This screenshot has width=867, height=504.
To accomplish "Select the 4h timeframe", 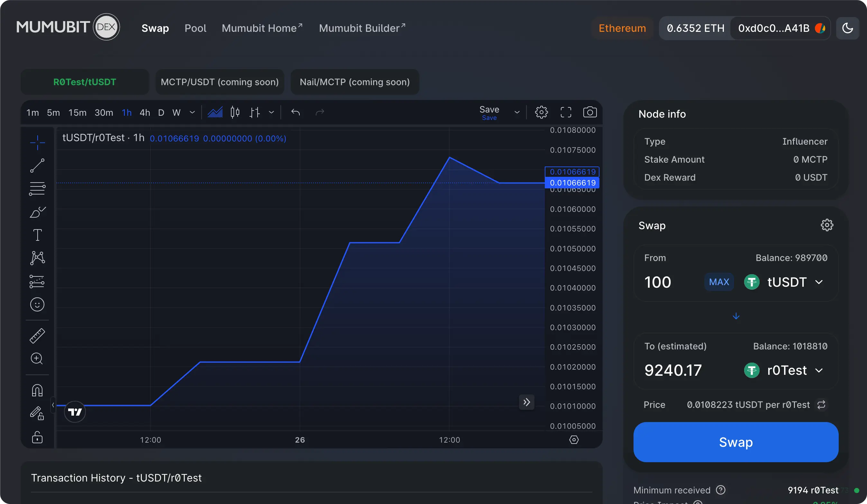I will (145, 113).
